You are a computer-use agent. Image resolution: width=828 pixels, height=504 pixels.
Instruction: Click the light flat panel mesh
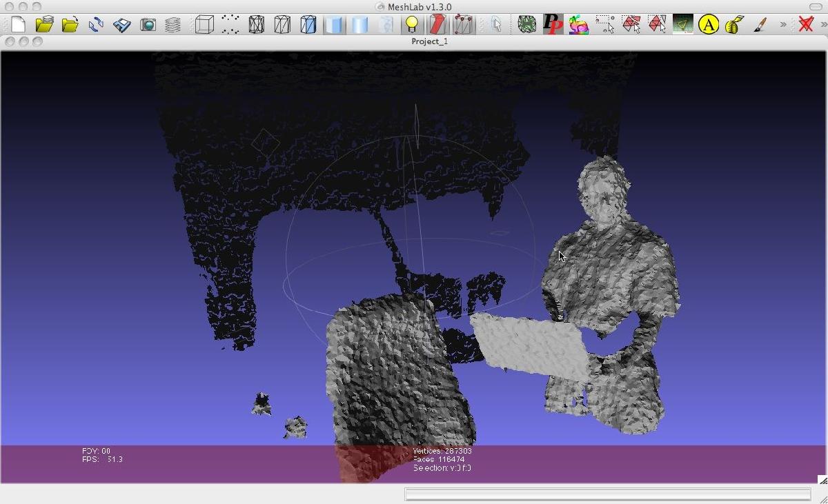tap(531, 345)
